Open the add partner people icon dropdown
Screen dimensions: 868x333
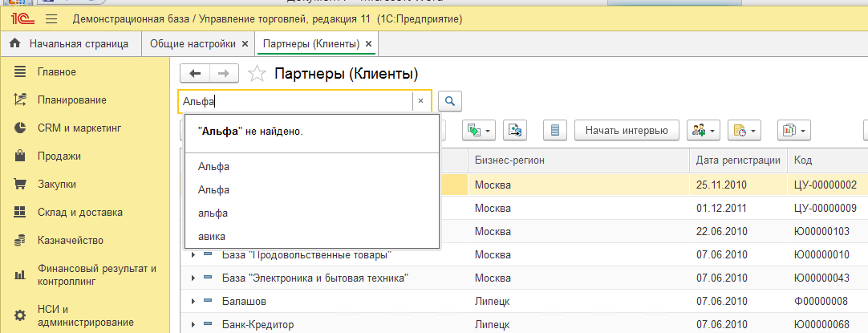click(x=703, y=131)
